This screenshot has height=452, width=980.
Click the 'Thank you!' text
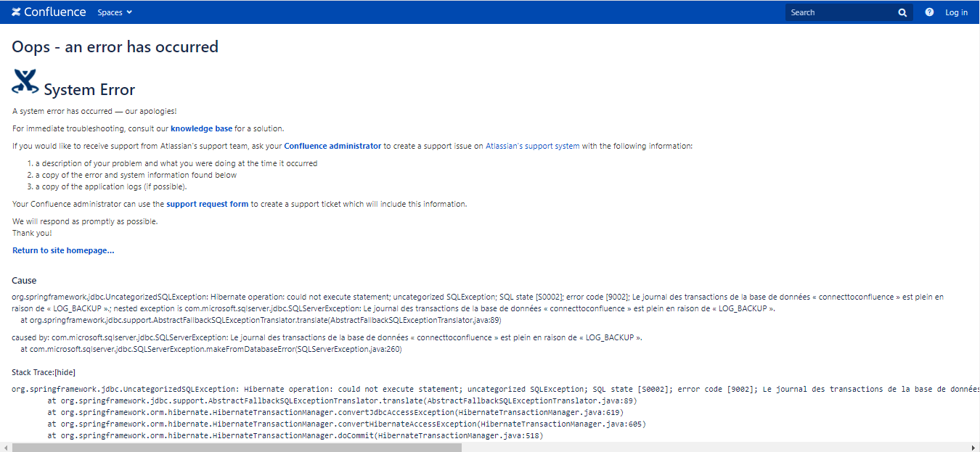[32, 233]
